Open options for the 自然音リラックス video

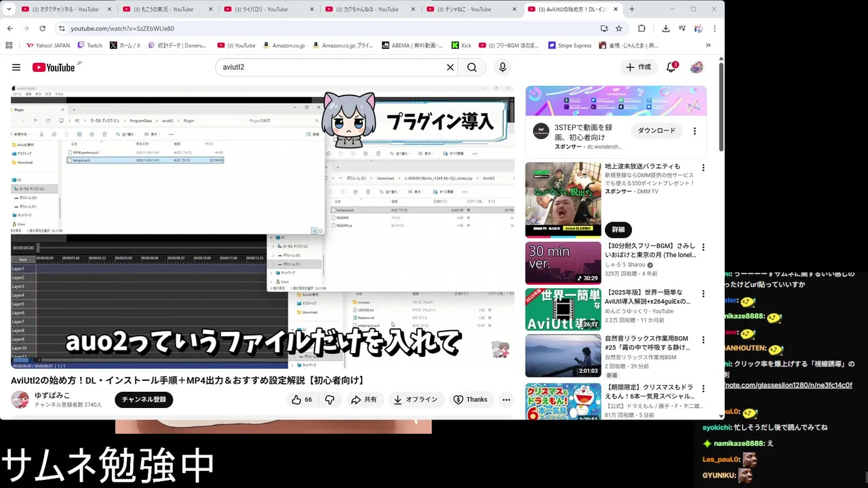pos(703,340)
